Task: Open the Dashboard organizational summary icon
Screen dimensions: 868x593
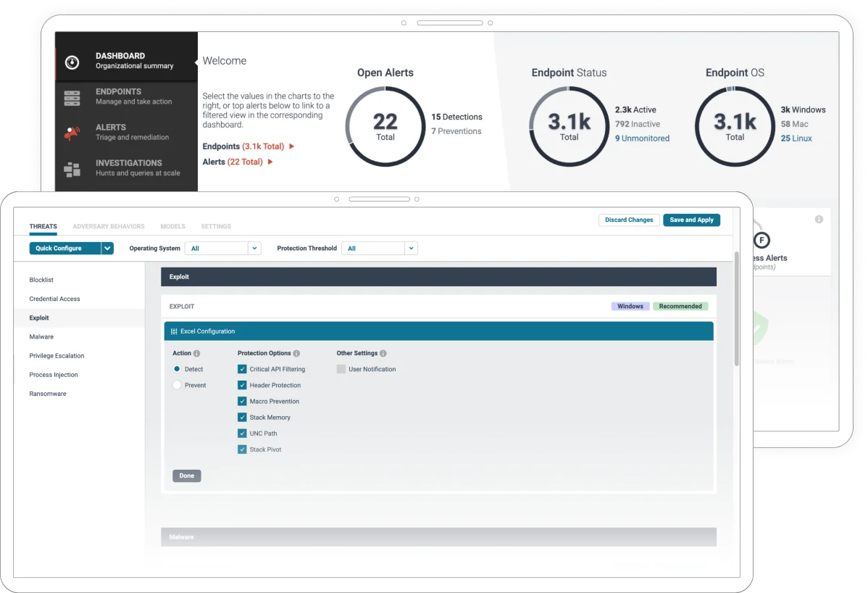Action: click(72, 62)
